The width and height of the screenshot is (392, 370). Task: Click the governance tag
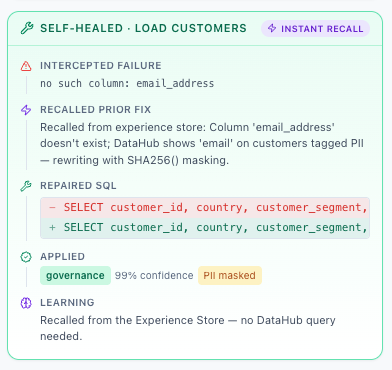75,276
